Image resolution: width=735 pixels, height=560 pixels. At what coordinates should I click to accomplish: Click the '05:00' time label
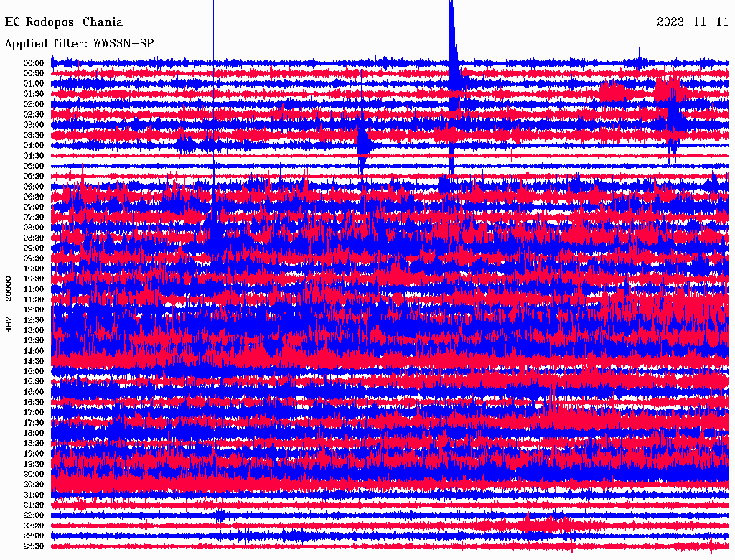click(34, 166)
